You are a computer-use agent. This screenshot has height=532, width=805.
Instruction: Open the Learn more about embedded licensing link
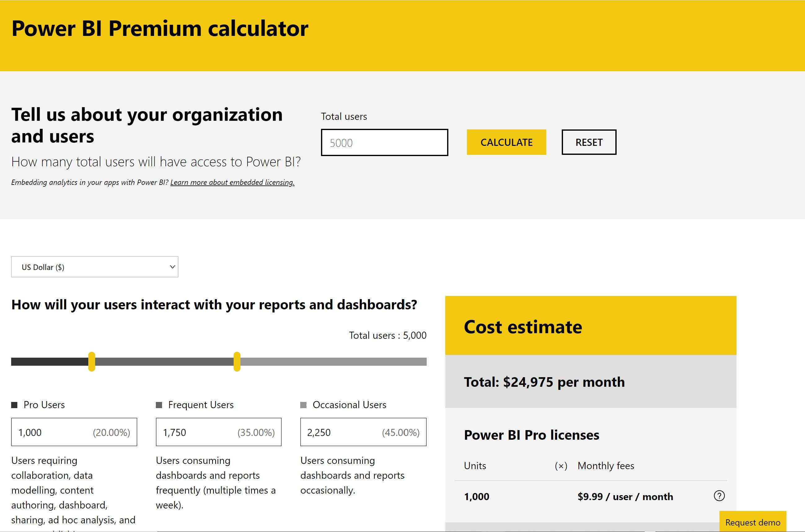233,182
